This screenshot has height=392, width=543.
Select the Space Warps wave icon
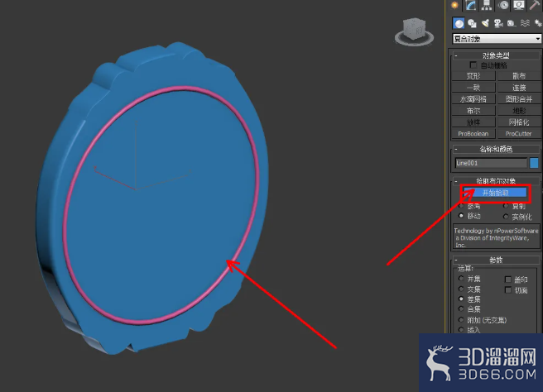525,23
